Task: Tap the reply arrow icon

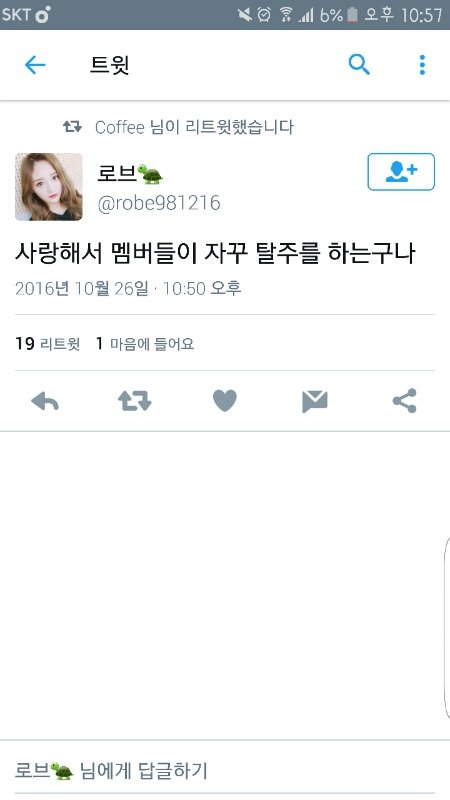Action: pyautogui.click(x=45, y=401)
